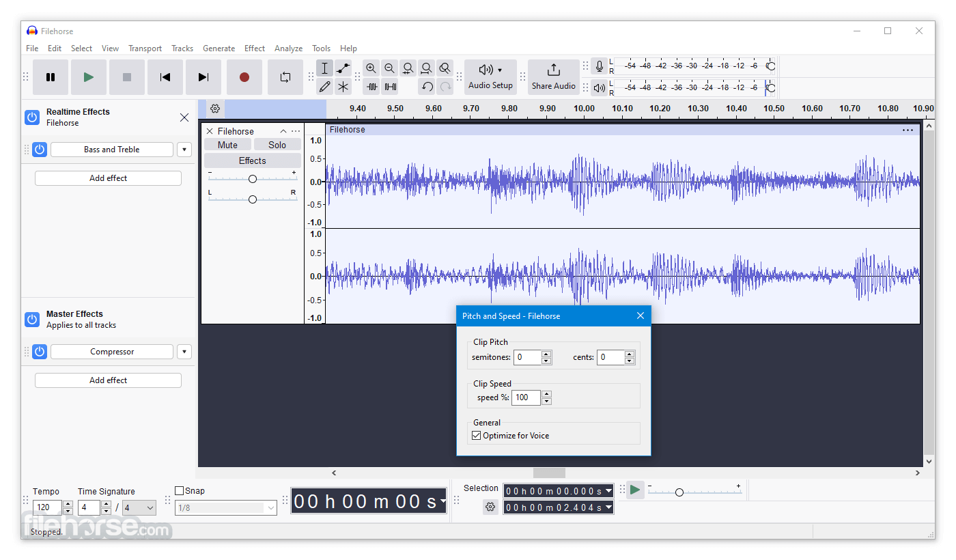Open dropdown arrow beside Compressor
This screenshot has width=956, height=560.
(184, 352)
